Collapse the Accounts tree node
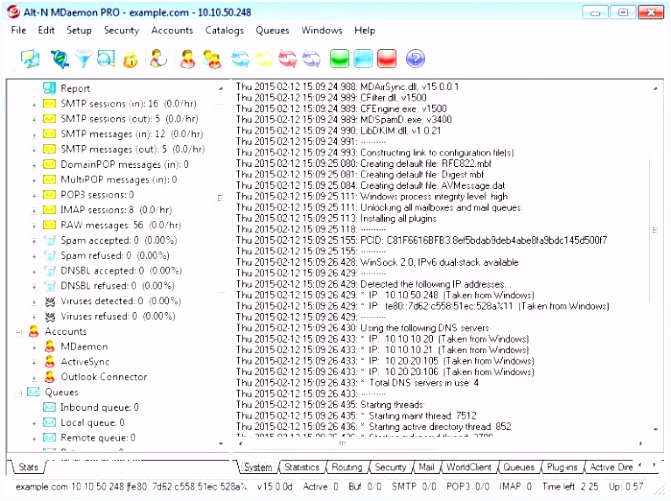The height and width of the screenshot is (501, 671). click(18, 332)
